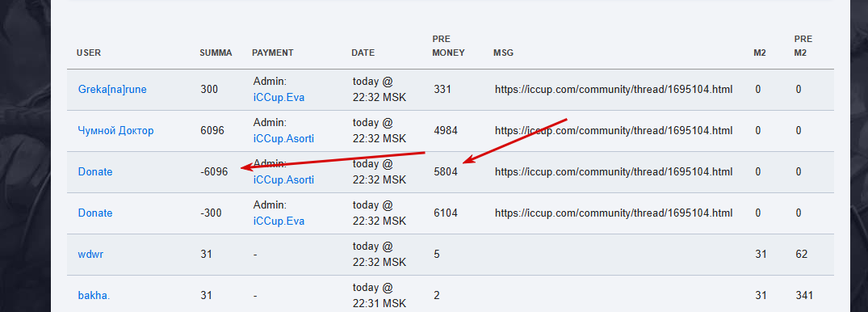Click the PRE M2 column header
Screen dimensions: 868x312
pos(803,46)
